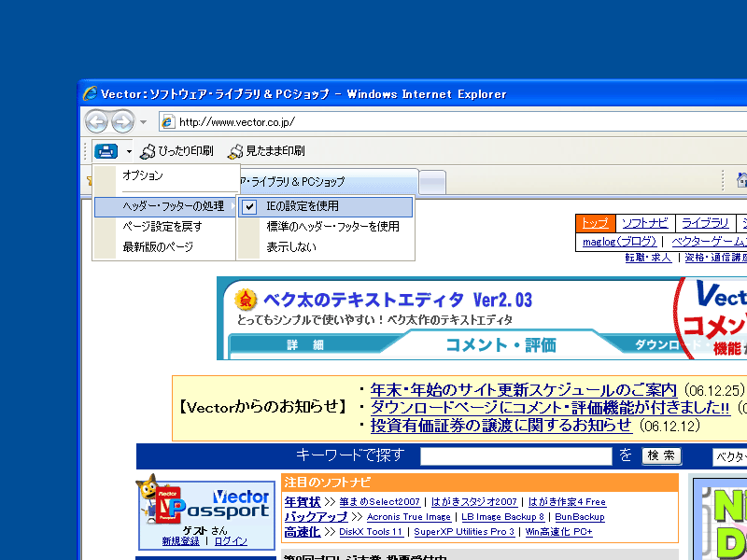Open the ベクター search scope dropdown
The width and height of the screenshot is (747, 560).
pyautogui.click(x=730, y=456)
